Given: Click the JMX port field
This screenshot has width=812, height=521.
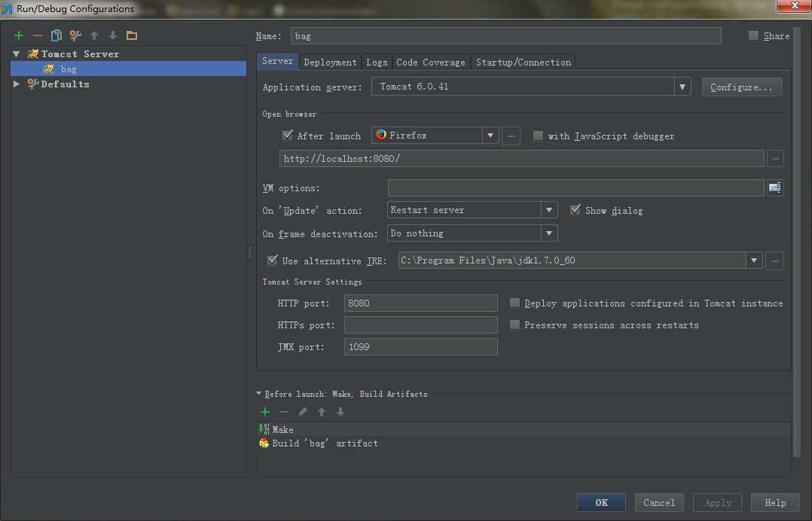Looking at the screenshot, I should [x=420, y=346].
